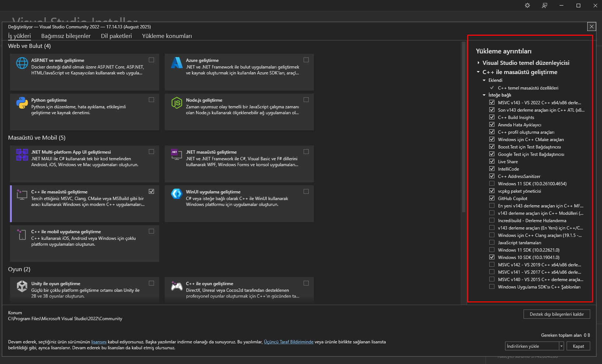Click the install location path text
The height and width of the screenshot is (364, 602).
(65, 319)
